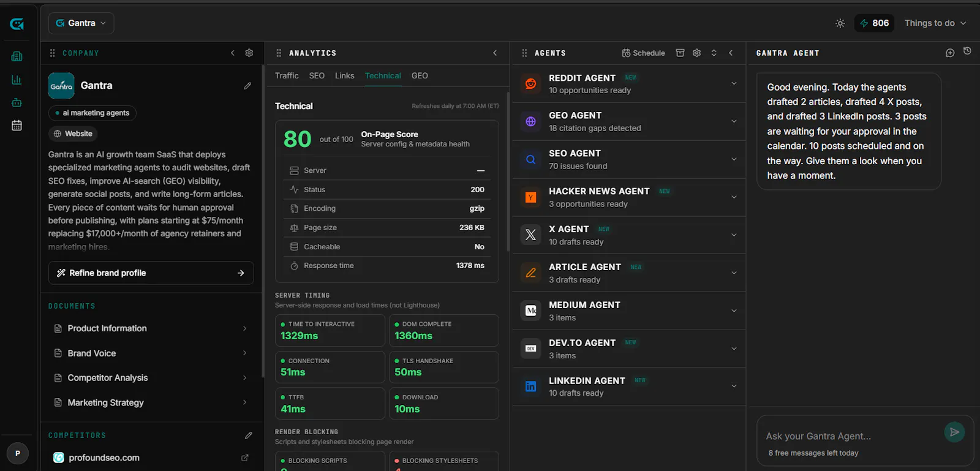Click the Refine brand profile button
Image resolution: width=980 pixels, height=471 pixels.
tap(151, 273)
